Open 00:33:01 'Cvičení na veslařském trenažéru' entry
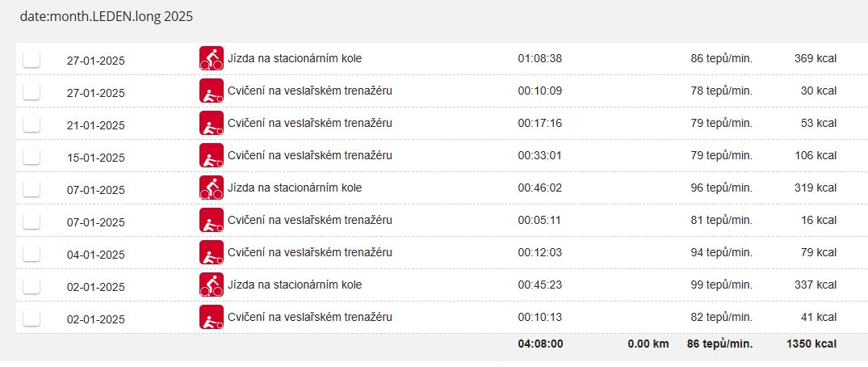Viewport: 868px width, 367px height. point(310,155)
